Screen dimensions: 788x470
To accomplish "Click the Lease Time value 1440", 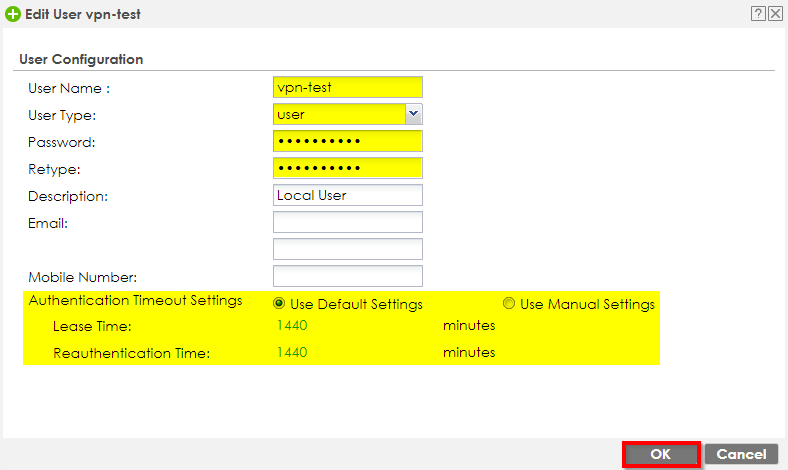I will click(x=291, y=326).
